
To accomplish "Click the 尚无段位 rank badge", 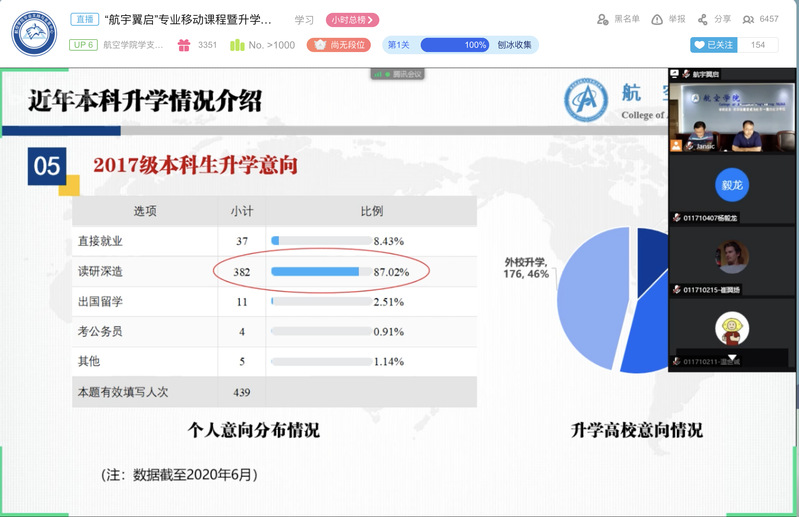I will [338, 45].
